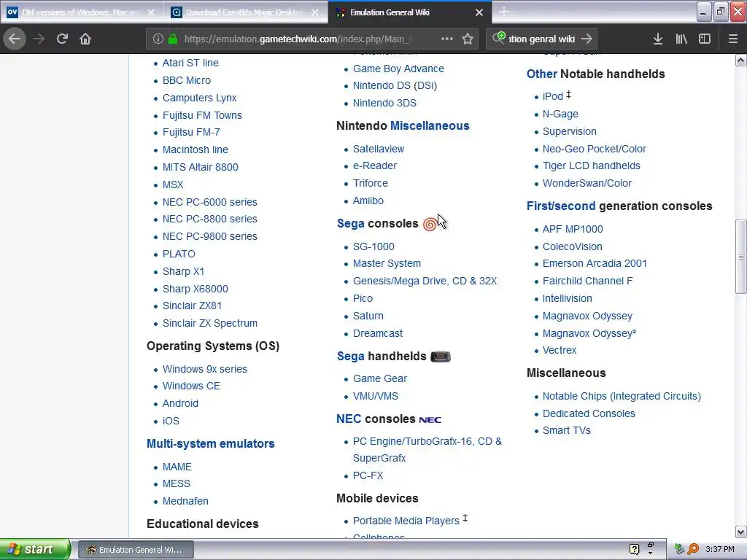This screenshot has width=747, height=560.
Task: Select the Emulation General Wiki tab
Action: 410,12
